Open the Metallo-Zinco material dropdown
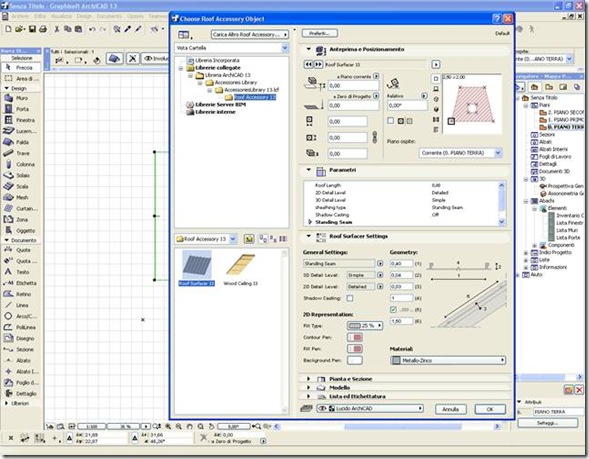This screenshot has width=589, height=459. pyautogui.click(x=448, y=360)
